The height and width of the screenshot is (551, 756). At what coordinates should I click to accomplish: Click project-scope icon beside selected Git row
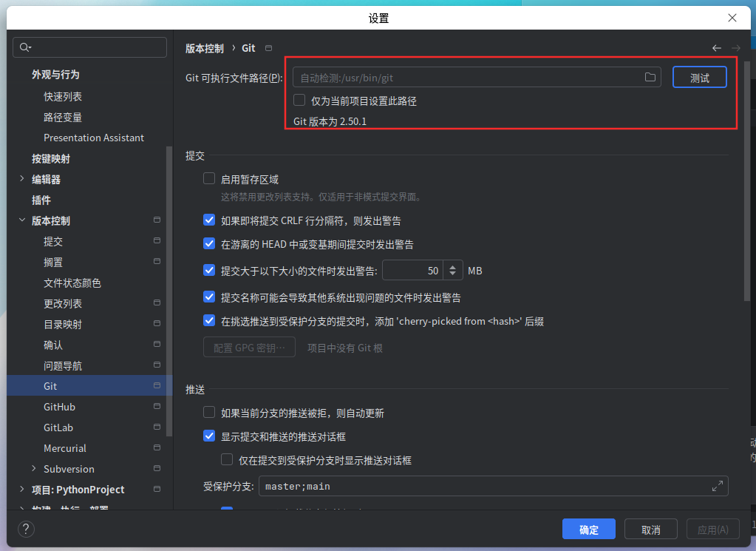pos(157,385)
